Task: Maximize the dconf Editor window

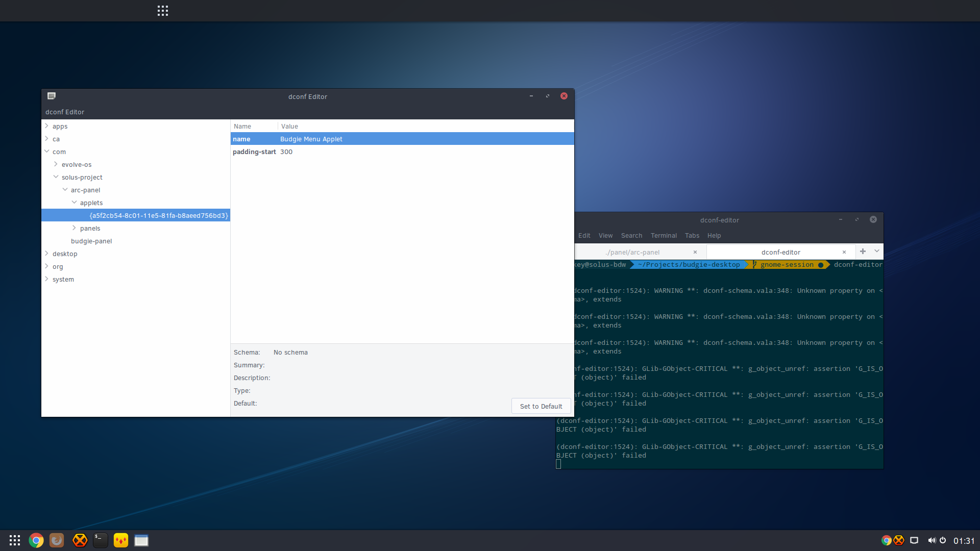Action: click(x=548, y=96)
